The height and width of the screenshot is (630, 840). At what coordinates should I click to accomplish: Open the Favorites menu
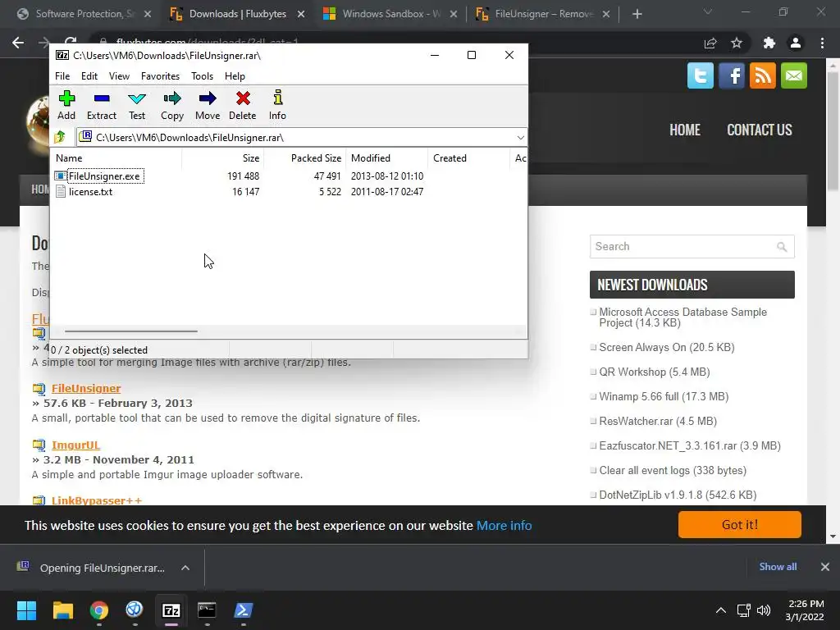[x=160, y=76]
